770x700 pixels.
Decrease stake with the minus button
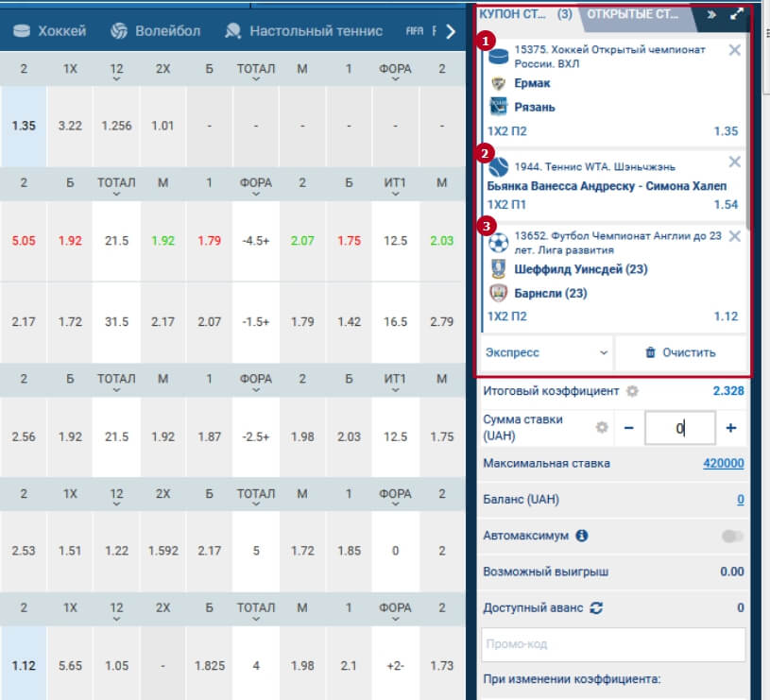click(628, 428)
